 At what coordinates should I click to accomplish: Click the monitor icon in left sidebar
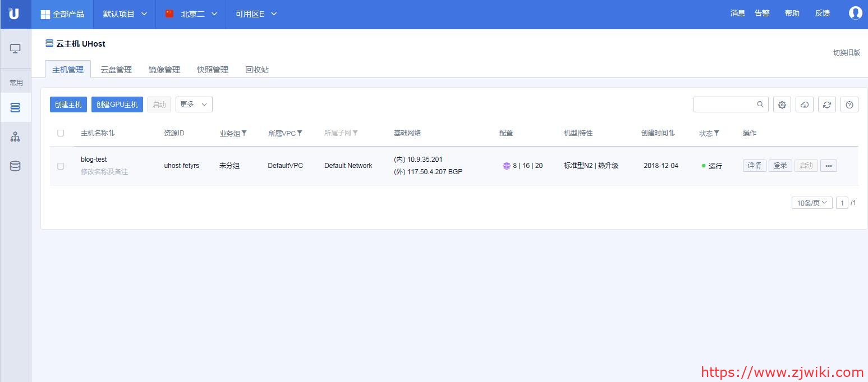point(15,49)
